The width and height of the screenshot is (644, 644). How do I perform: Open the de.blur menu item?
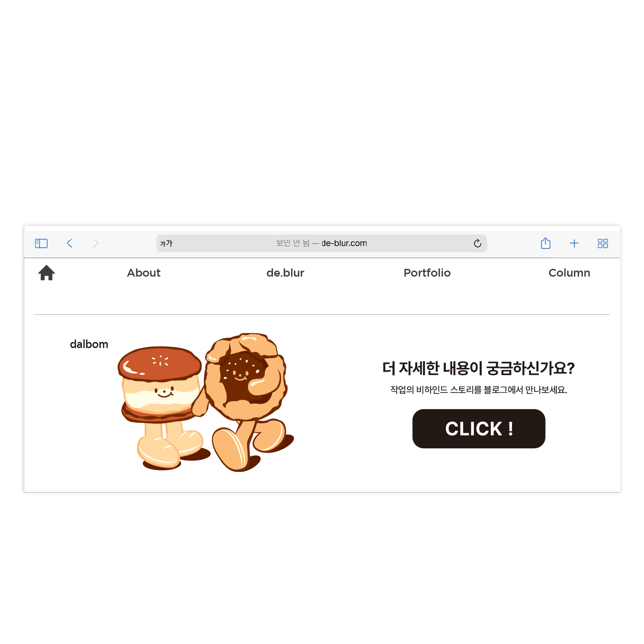[x=285, y=273]
